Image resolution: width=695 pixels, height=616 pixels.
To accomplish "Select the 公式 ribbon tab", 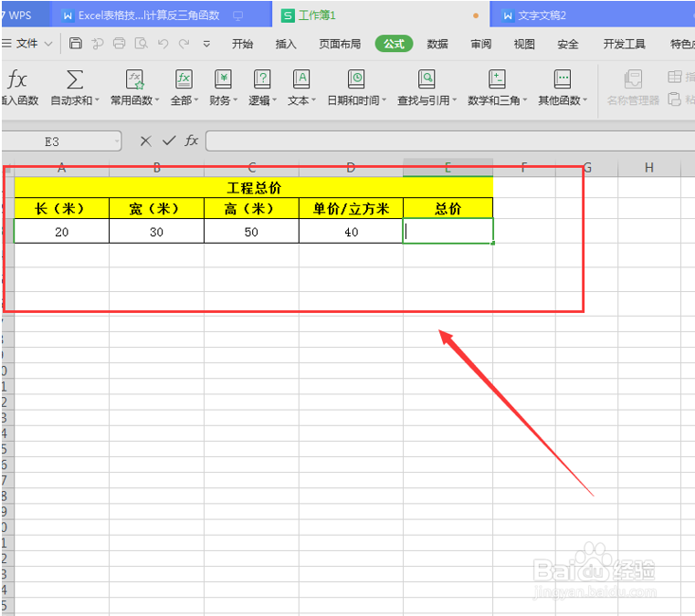I will [x=394, y=44].
